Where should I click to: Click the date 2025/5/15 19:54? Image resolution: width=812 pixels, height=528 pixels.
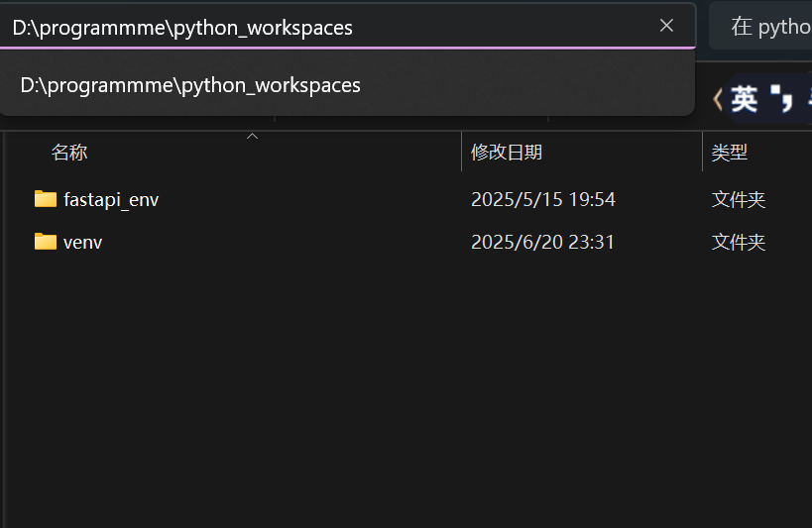click(542, 200)
